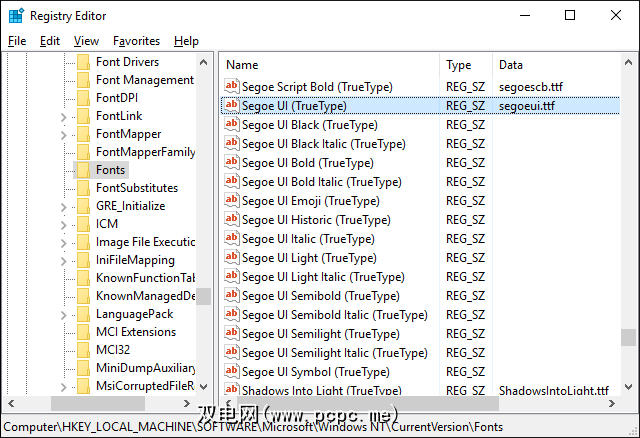Click the string icon for Segoe UI Symbol
640x438 pixels.
point(231,371)
